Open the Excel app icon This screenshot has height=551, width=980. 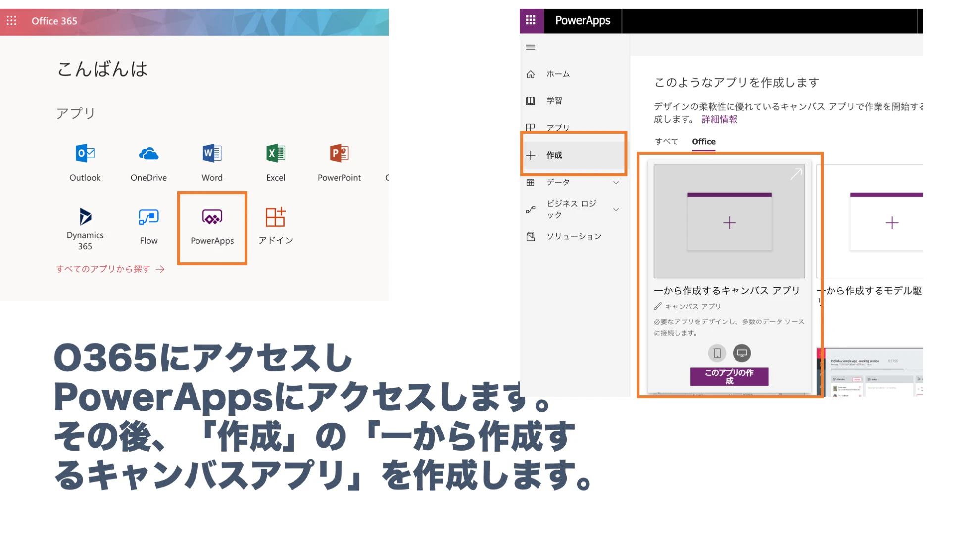click(276, 154)
